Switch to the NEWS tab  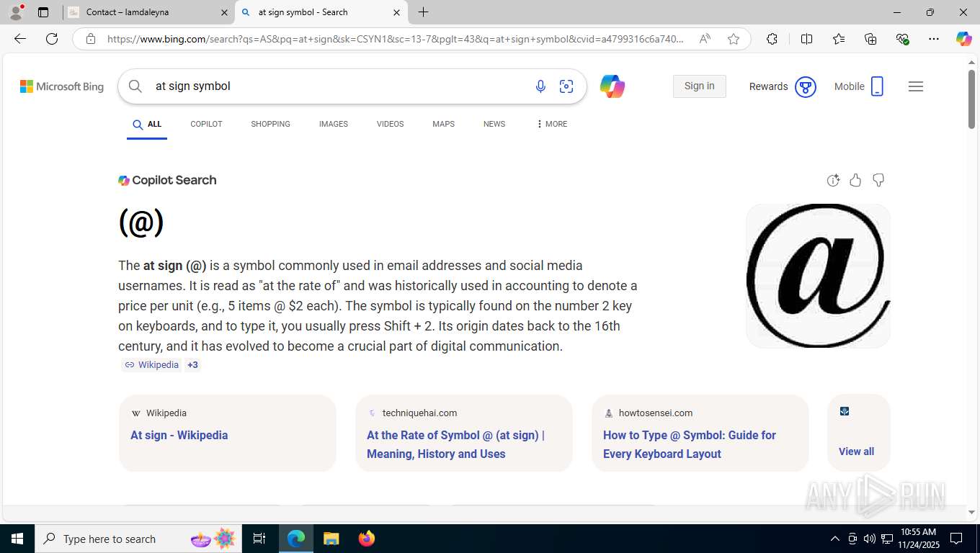[494, 124]
